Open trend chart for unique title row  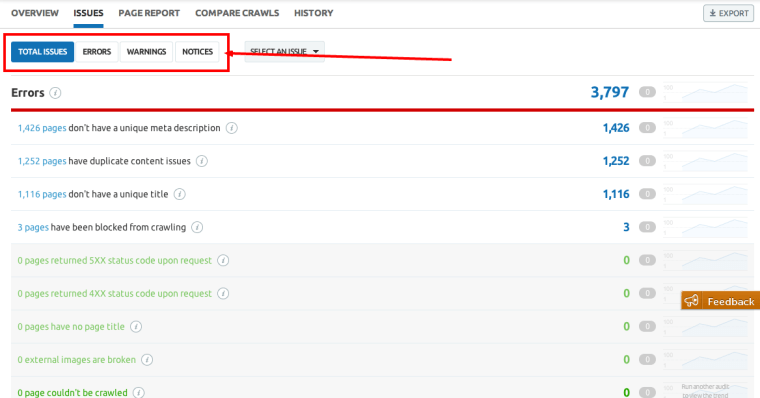(706, 194)
